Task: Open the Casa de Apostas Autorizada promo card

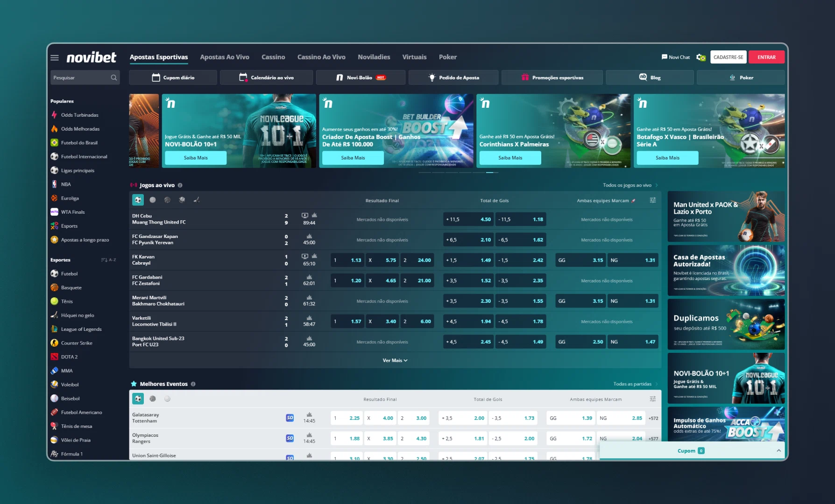Action: (x=726, y=270)
